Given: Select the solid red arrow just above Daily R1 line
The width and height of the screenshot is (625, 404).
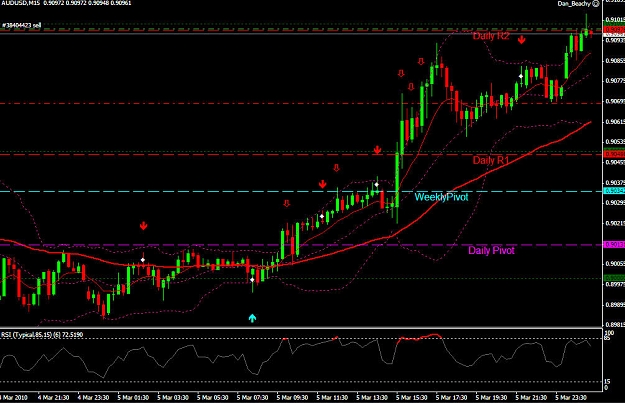Looking at the screenshot, I should click(377, 150).
